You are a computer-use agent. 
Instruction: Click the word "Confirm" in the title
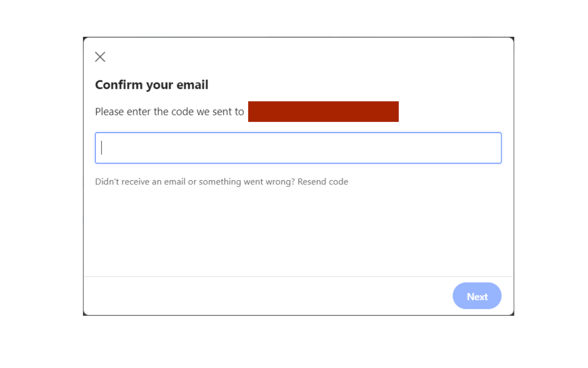(x=119, y=85)
